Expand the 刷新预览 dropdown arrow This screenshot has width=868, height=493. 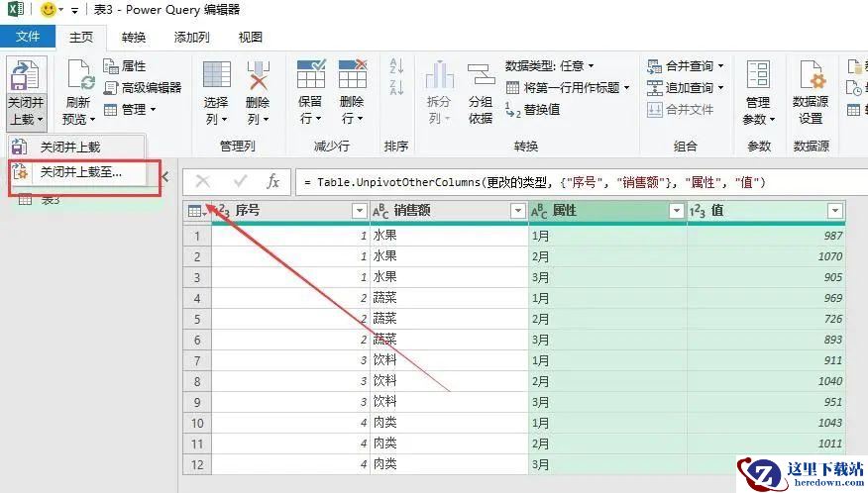(x=92, y=120)
